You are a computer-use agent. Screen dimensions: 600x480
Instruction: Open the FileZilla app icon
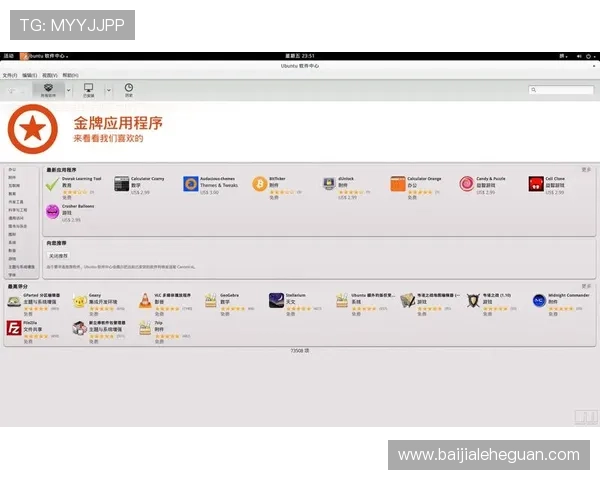[14, 328]
